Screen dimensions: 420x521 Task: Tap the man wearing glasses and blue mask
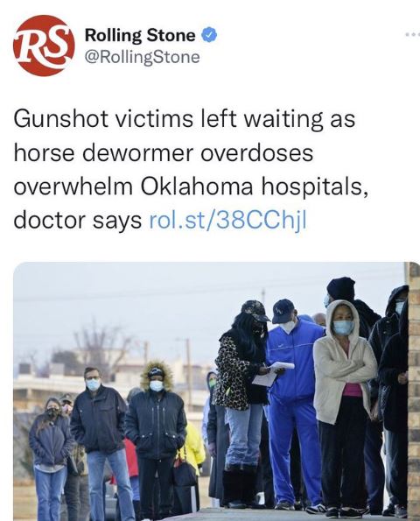tap(100, 442)
